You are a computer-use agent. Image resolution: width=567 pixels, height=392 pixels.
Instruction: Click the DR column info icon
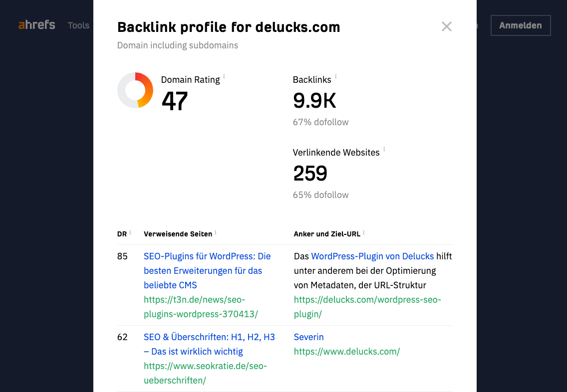click(x=130, y=232)
